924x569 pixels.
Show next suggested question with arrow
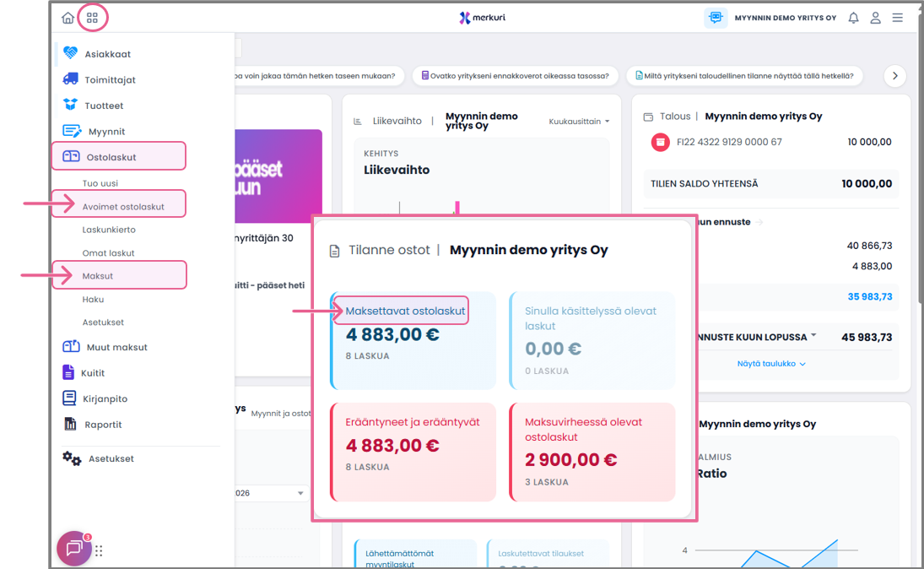[x=895, y=75]
